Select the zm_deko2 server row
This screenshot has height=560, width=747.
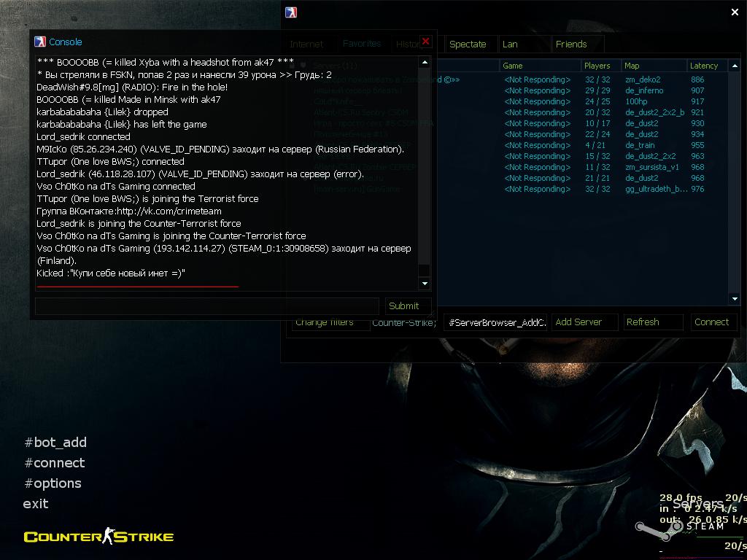pyautogui.click(x=508, y=79)
